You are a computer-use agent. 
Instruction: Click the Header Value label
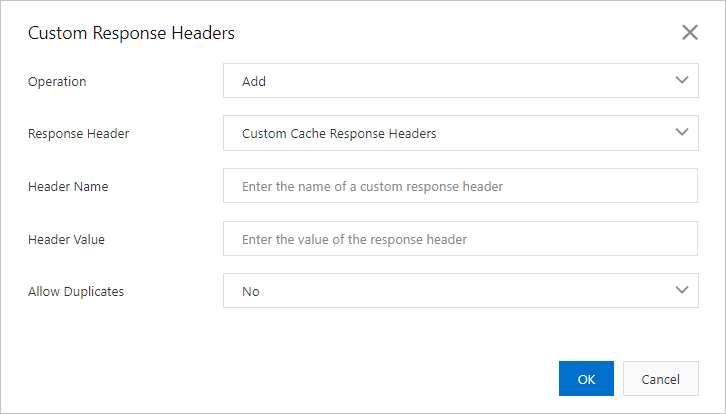click(66, 239)
